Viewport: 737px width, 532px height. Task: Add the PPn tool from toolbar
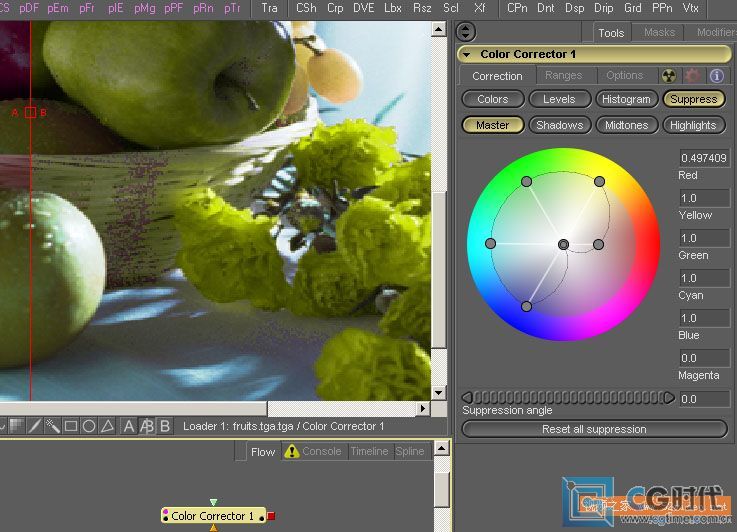click(x=662, y=8)
